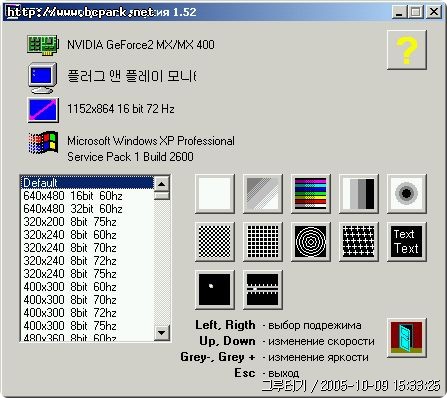The image size is (447, 398).
Task: Click the blue resolution screen icon
Action: [43, 110]
